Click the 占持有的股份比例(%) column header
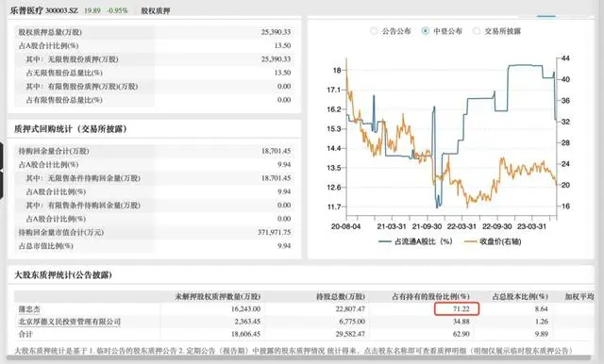 tap(430, 297)
